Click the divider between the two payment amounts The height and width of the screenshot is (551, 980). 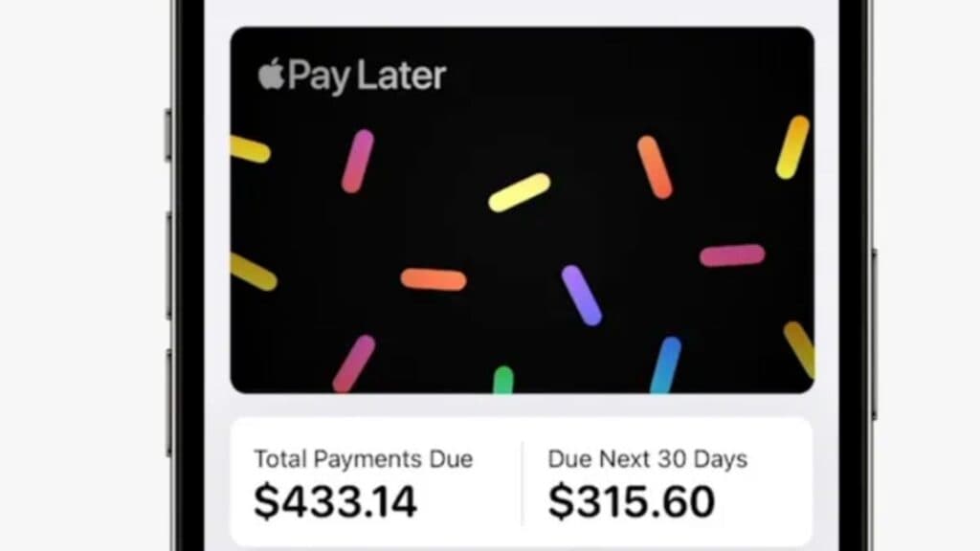point(523,483)
